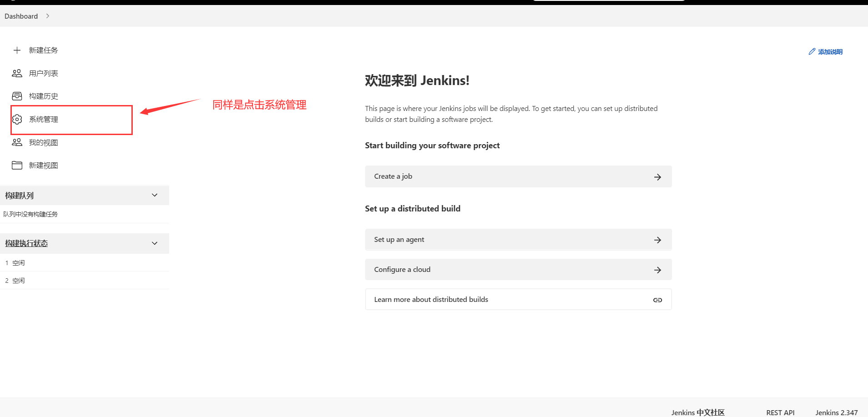Screen dimensions: 868x417
Task: Click the arrow on Create a job
Action: point(657,177)
